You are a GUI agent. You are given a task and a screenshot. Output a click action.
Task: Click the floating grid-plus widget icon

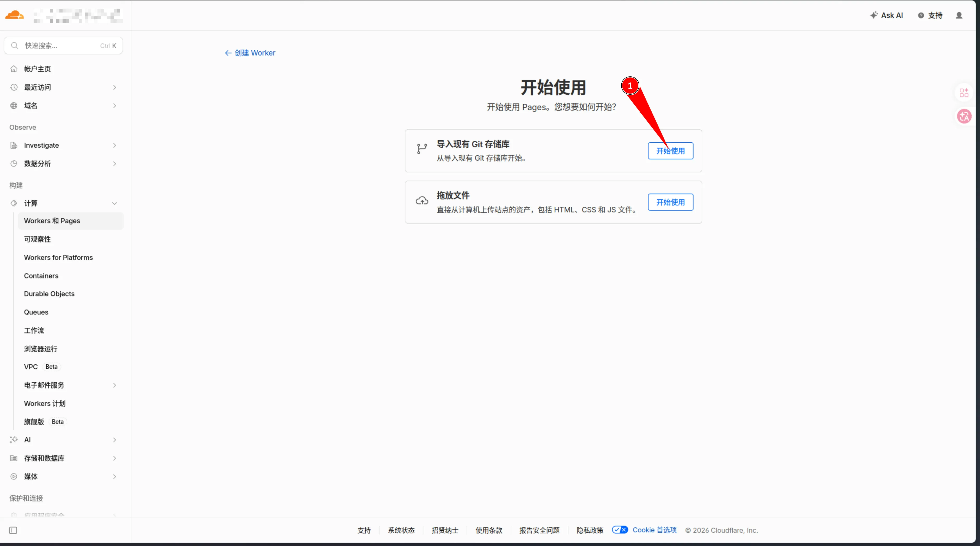pyautogui.click(x=964, y=93)
